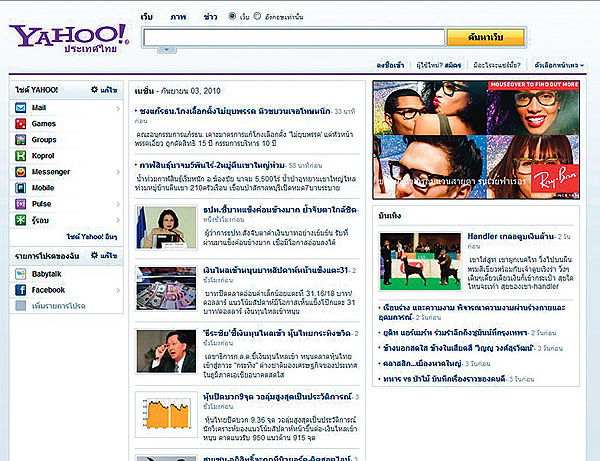Open thumbnail of man adjusting glasses
Screen dimensions: 600x461
click(x=166, y=351)
